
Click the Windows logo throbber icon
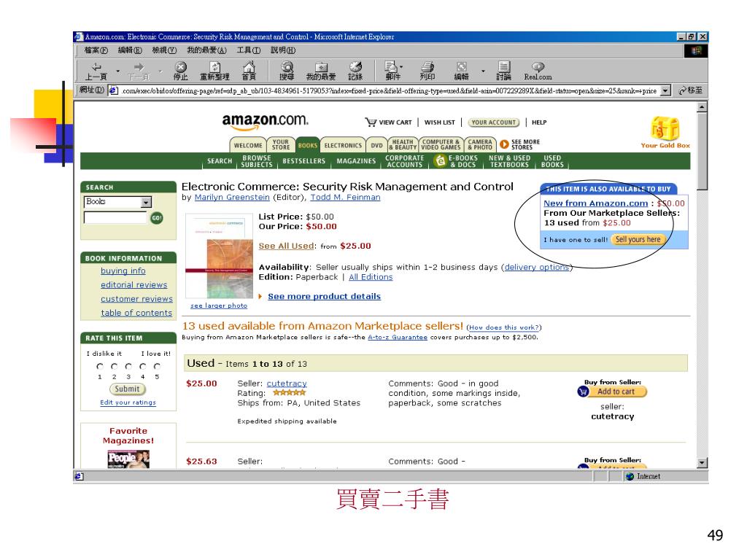coord(696,50)
